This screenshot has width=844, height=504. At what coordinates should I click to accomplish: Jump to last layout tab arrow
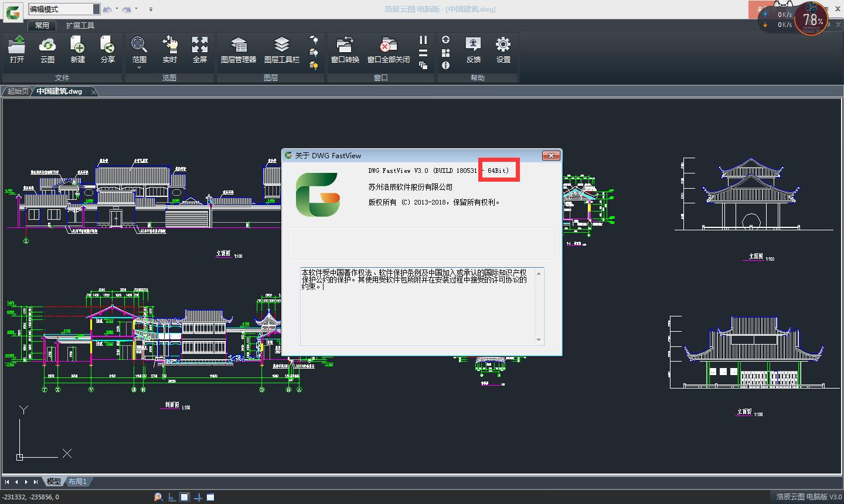(x=36, y=482)
